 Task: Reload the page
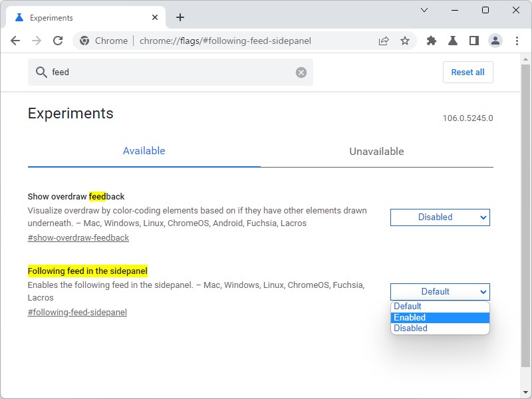59,41
